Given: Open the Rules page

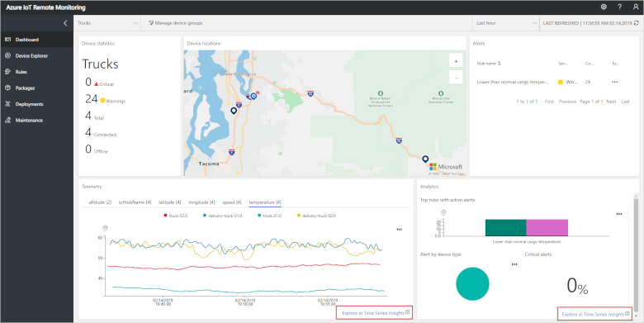Looking at the screenshot, I should pyautogui.click(x=37, y=72).
